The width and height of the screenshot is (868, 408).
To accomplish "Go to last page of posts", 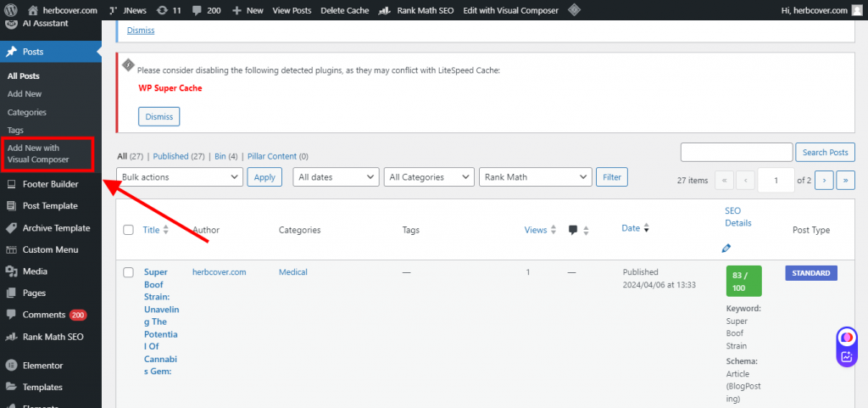I will tap(845, 180).
